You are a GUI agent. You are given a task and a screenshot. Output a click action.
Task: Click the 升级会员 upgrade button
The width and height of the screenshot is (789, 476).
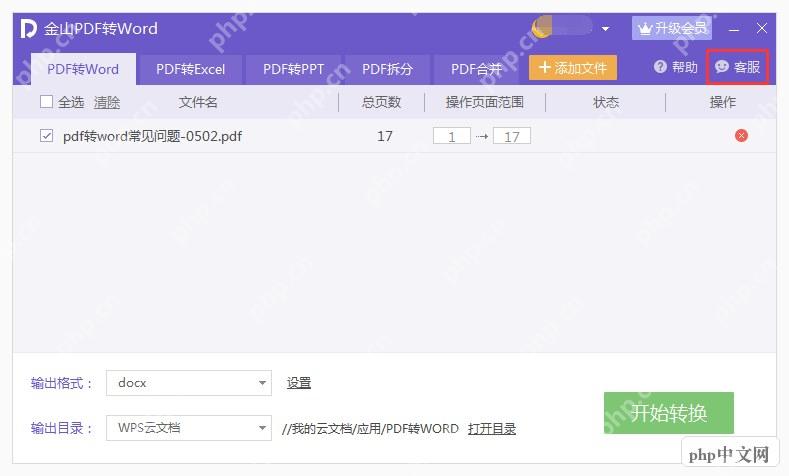coord(672,28)
